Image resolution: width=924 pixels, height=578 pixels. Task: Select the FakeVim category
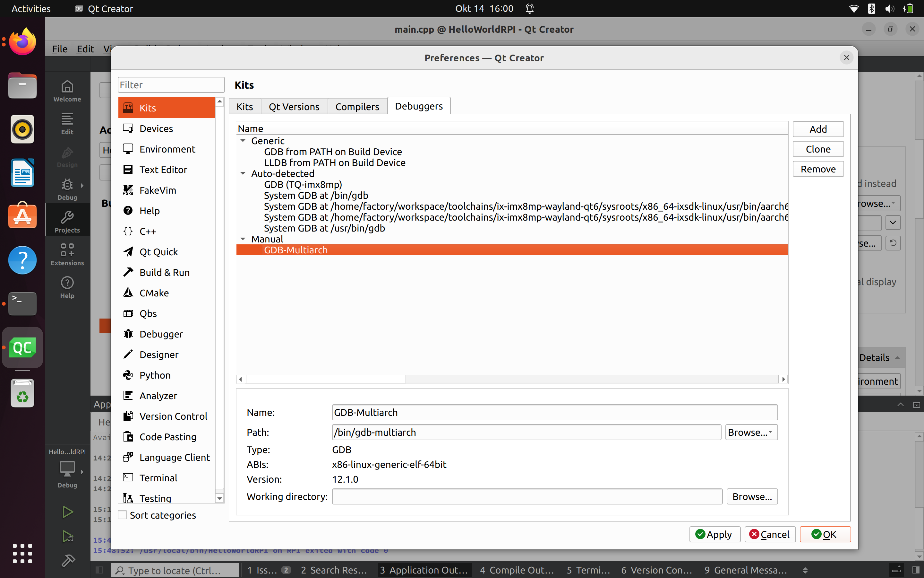point(167,190)
